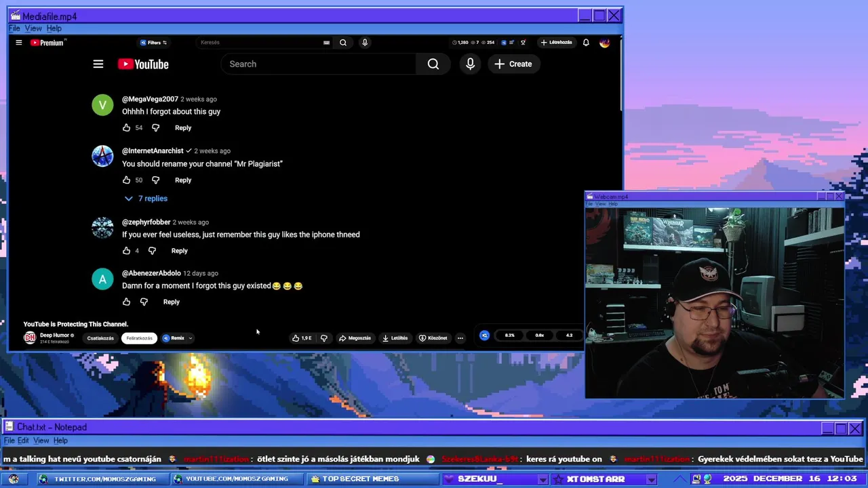
Task: Open the Filters toggle in the top bar
Action: pos(153,43)
